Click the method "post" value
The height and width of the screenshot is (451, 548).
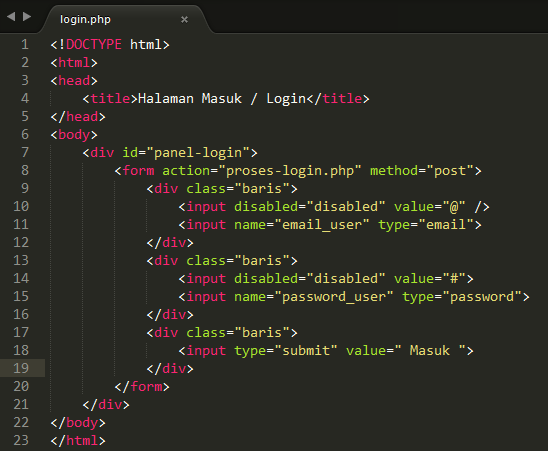coord(450,171)
